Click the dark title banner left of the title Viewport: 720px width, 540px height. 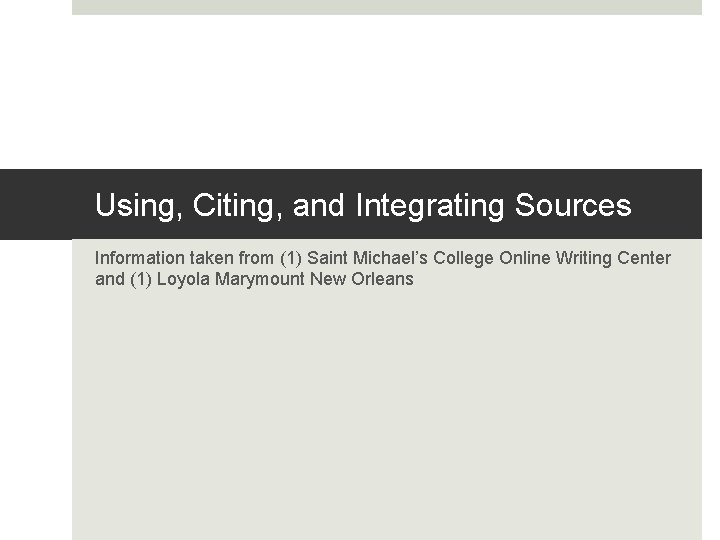point(40,205)
